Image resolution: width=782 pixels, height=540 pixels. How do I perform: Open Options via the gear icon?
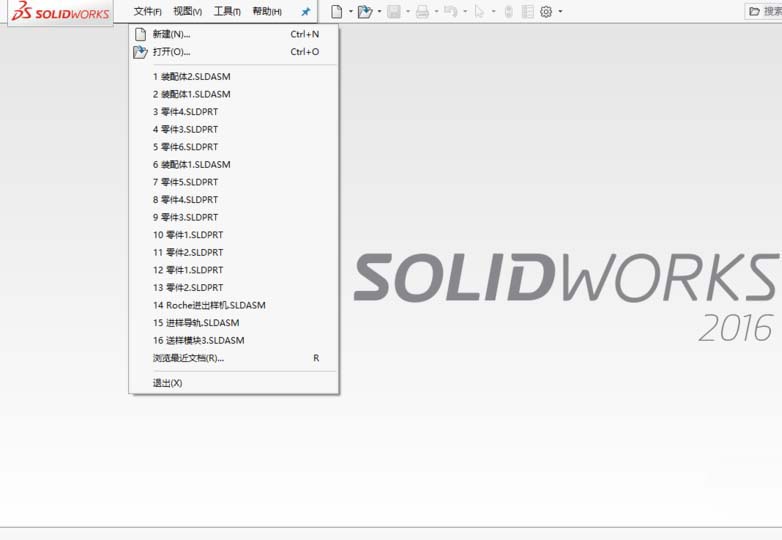tap(546, 12)
